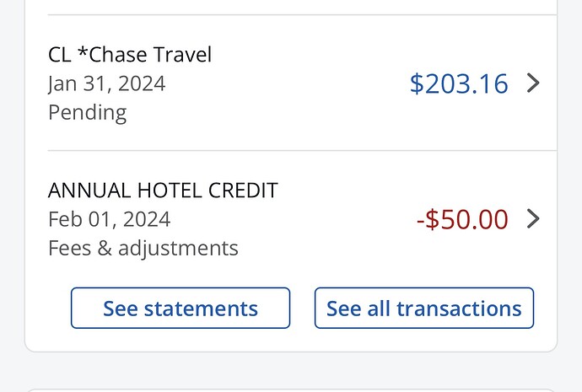This screenshot has height=392, width=582.
Task: Click the See statements button
Action: pyautogui.click(x=180, y=309)
